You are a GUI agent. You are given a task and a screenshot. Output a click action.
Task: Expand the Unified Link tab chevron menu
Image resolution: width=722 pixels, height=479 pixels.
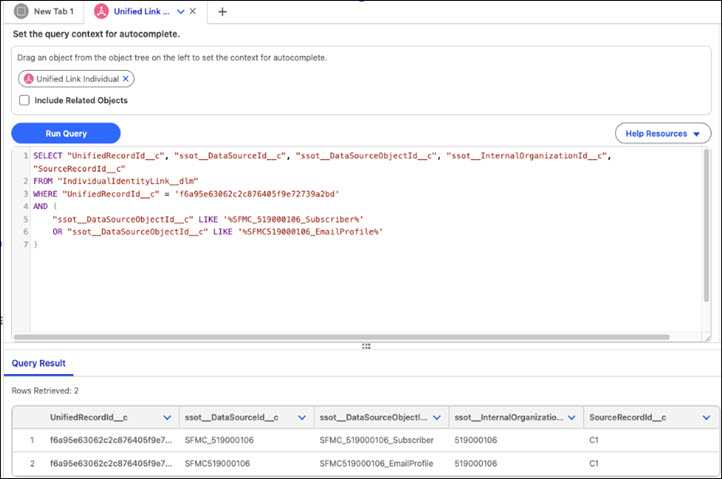[x=180, y=12]
